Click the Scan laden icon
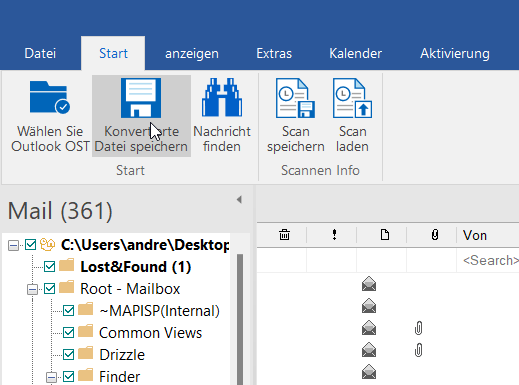Image resolution: width=519 pixels, height=385 pixels. pyautogui.click(x=352, y=98)
